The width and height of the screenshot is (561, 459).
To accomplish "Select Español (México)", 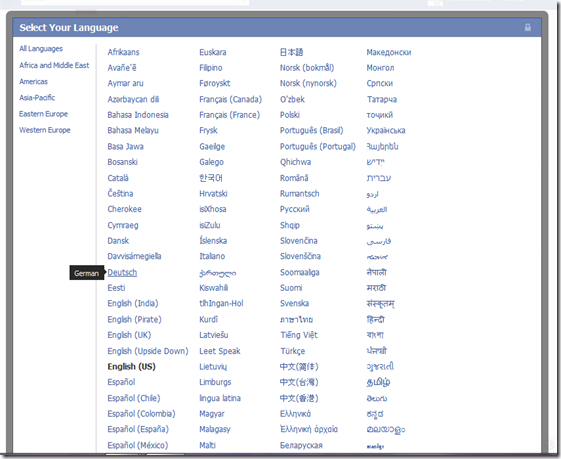I will [x=138, y=445].
